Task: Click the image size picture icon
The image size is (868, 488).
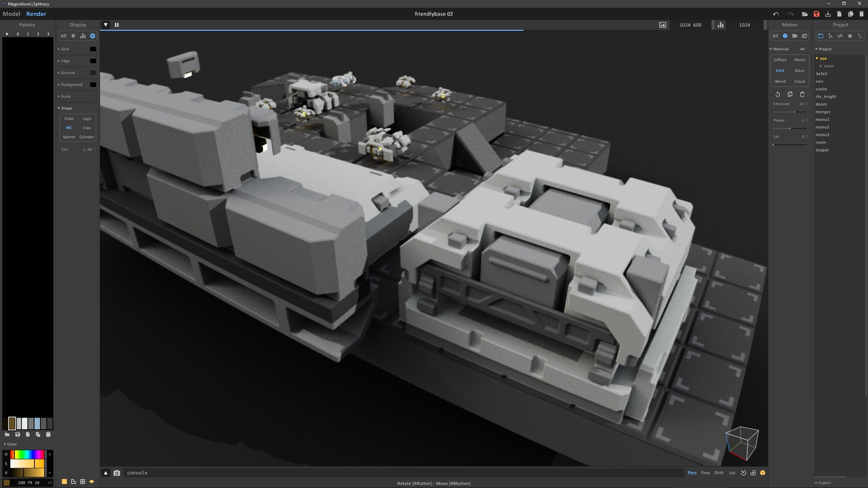Action: [x=663, y=25]
